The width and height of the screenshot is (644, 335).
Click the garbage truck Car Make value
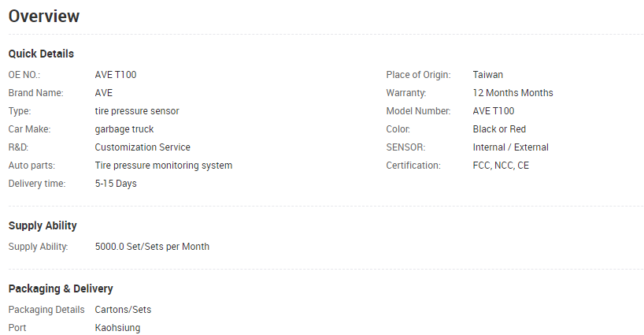pos(124,129)
